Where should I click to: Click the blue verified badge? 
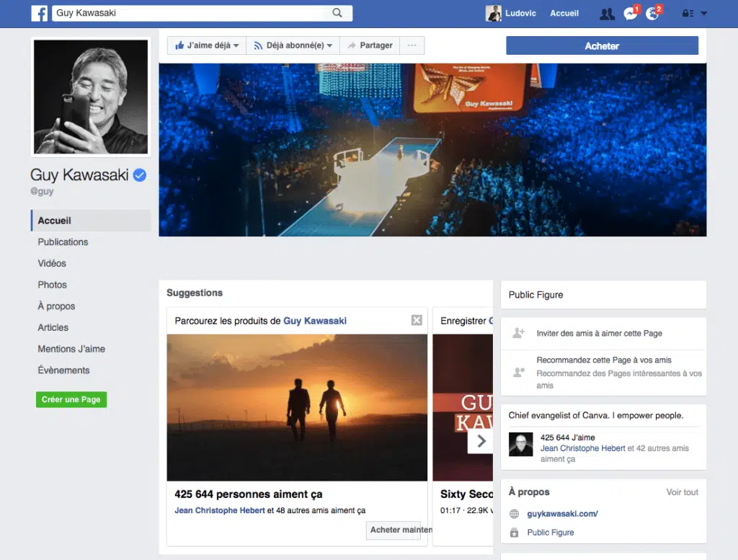[139, 175]
